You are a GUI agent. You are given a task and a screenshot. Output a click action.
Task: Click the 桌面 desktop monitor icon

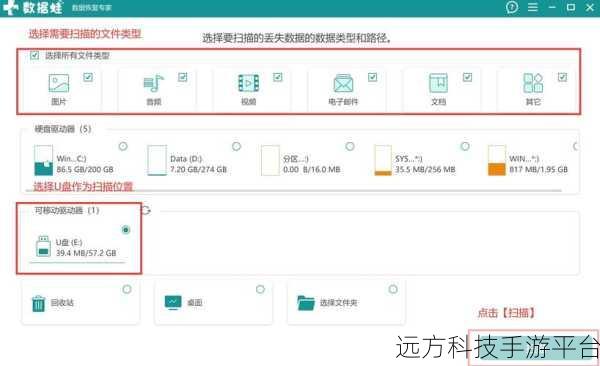pos(173,302)
